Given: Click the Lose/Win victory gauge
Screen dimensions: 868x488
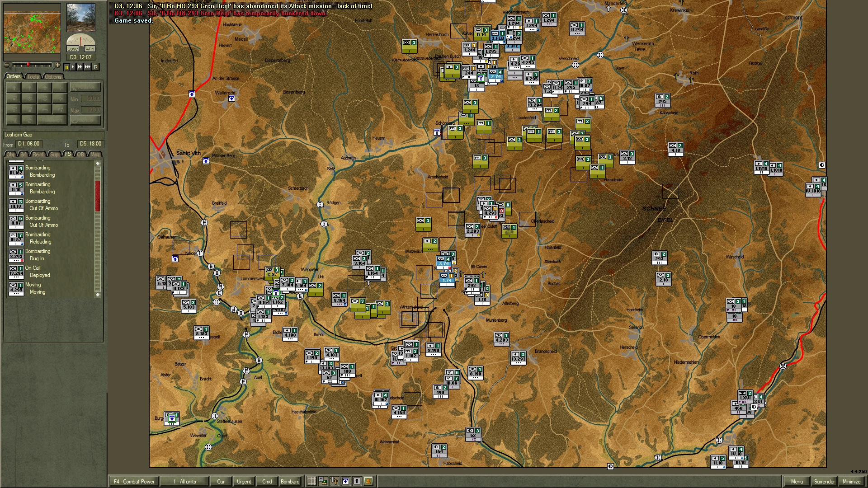Looking at the screenshot, I should coord(81,43).
